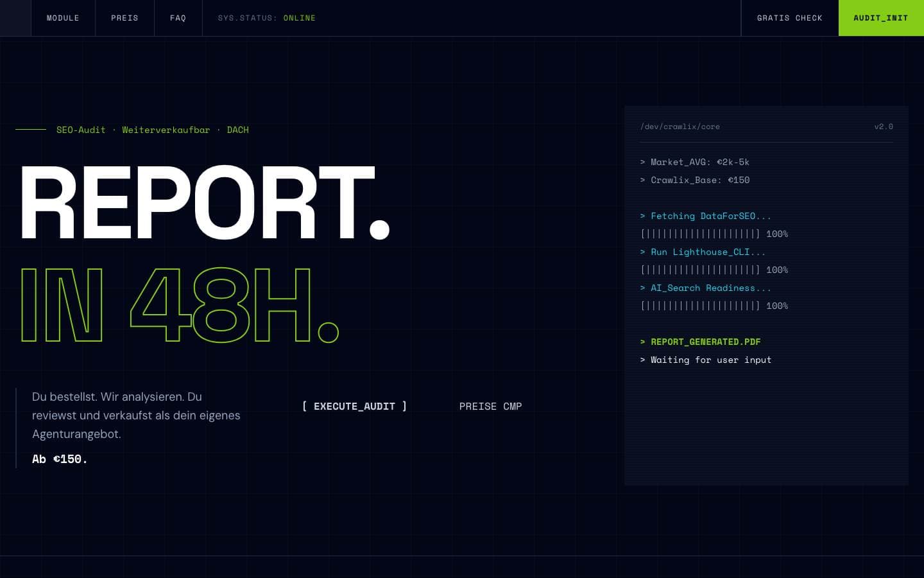The width and height of the screenshot is (924, 578).
Task: Click the 'AI_Search Readiness...' terminal line
Action: [706, 288]
